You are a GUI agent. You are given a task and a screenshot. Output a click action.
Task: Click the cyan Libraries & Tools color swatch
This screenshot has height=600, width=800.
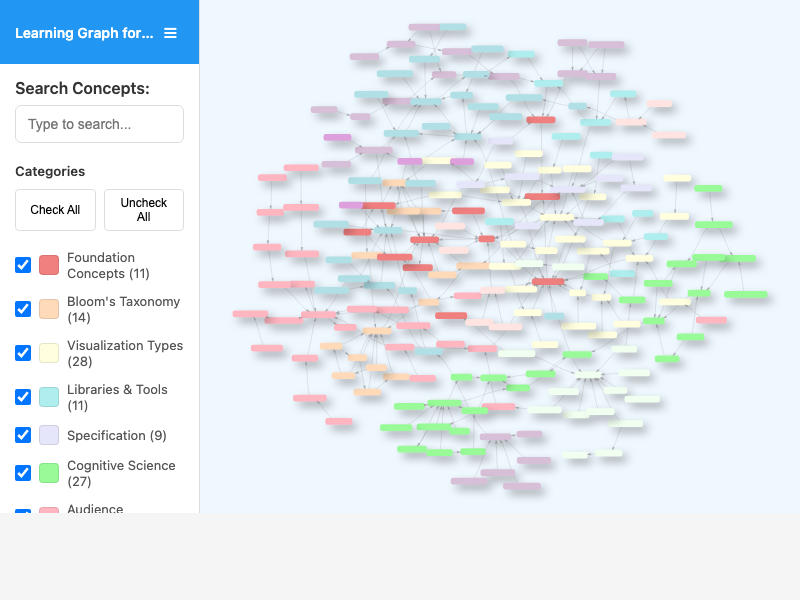click(x=48, y=397)
